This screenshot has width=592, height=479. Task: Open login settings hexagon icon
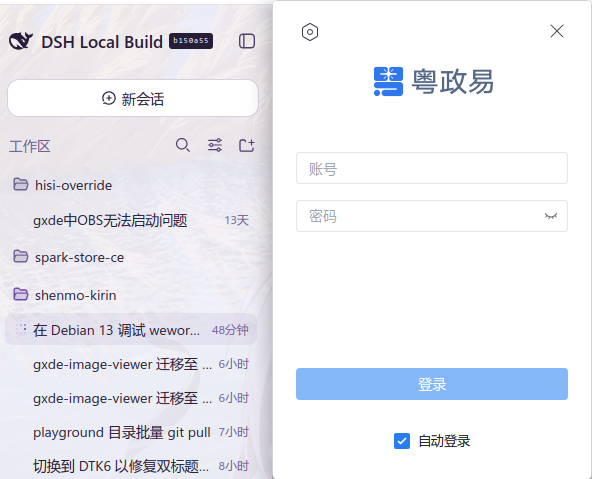point(310,32)
